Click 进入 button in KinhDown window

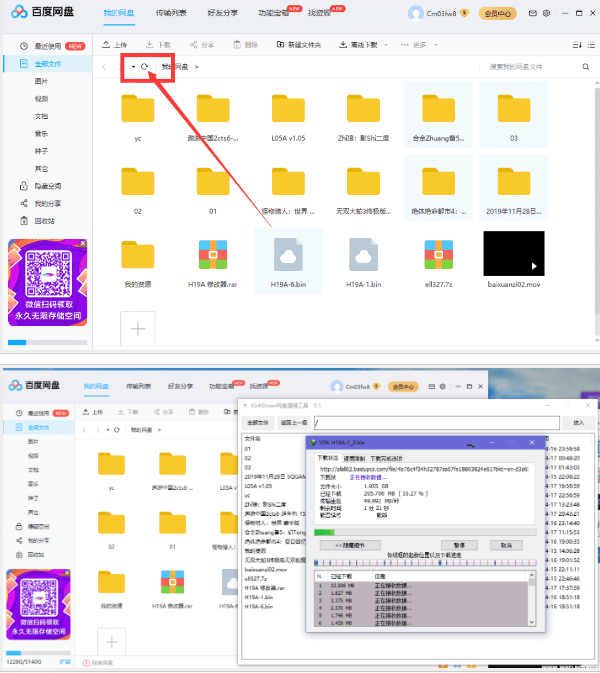pos(578,423)
